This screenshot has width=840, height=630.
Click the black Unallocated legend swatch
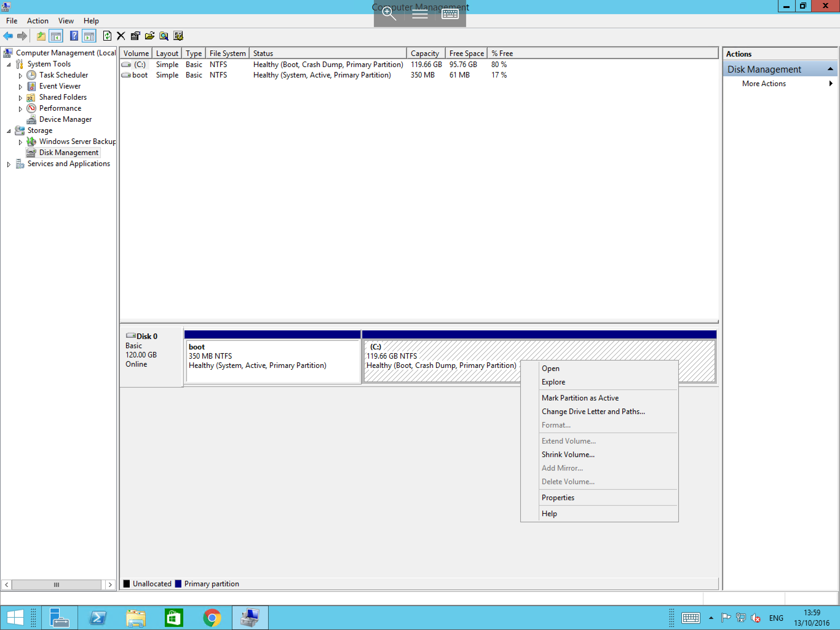click(127, 584)
